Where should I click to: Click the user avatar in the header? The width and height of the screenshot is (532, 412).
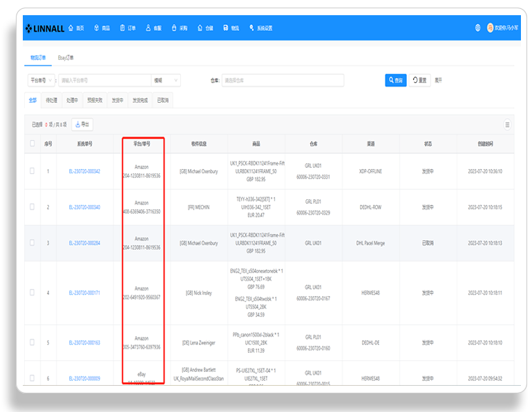point(490,28)
